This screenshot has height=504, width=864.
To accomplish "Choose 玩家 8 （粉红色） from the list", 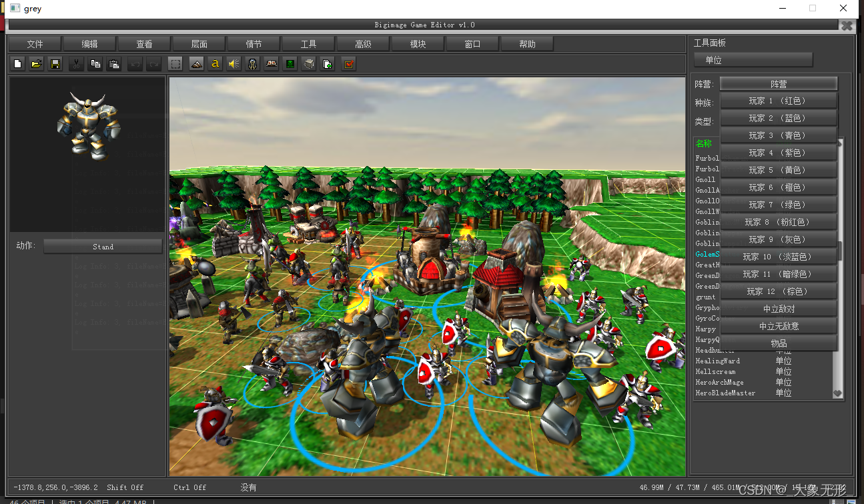I will coord(779,222).
